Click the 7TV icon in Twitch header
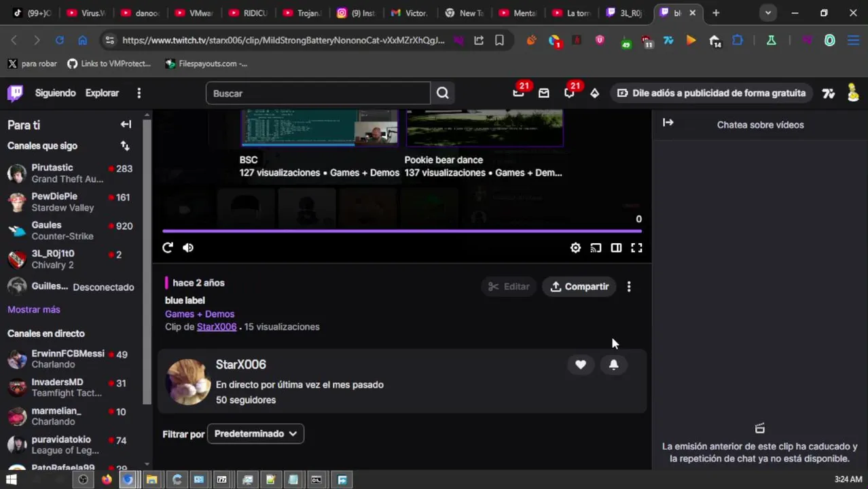 click(828, 94)
